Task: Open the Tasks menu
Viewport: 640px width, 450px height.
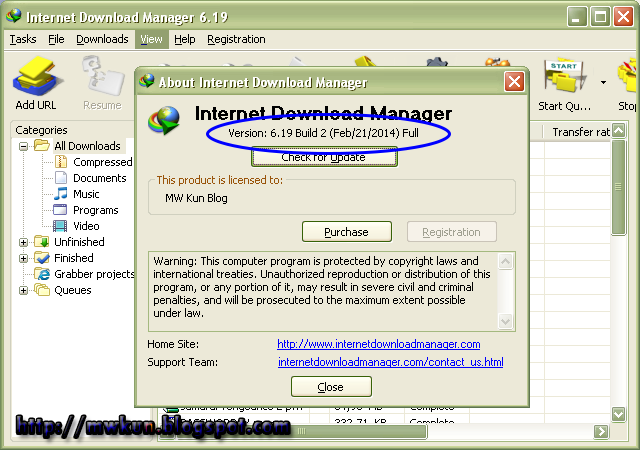Action: click(x=23, y=39)
